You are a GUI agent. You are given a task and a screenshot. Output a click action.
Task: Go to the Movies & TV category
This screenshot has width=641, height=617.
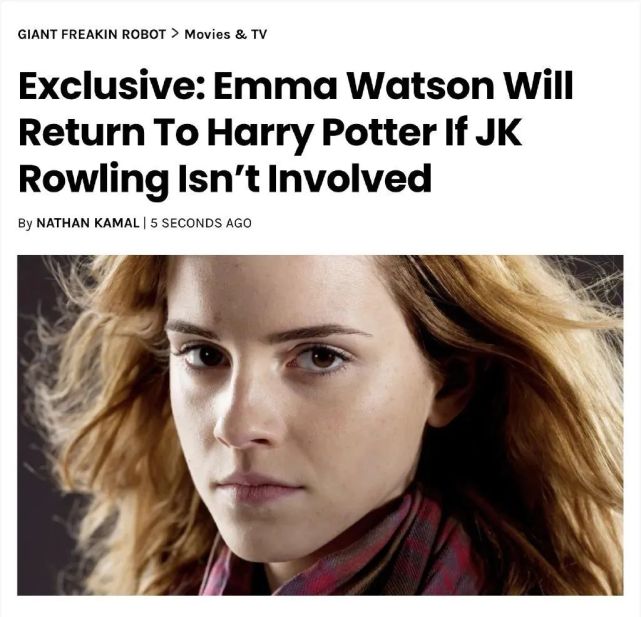(x=226, y=34)
